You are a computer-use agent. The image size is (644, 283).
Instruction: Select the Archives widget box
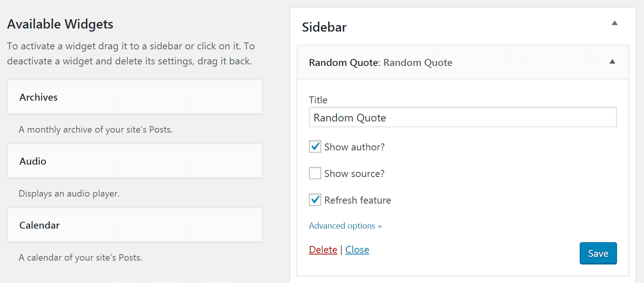(x=135, y=97)
